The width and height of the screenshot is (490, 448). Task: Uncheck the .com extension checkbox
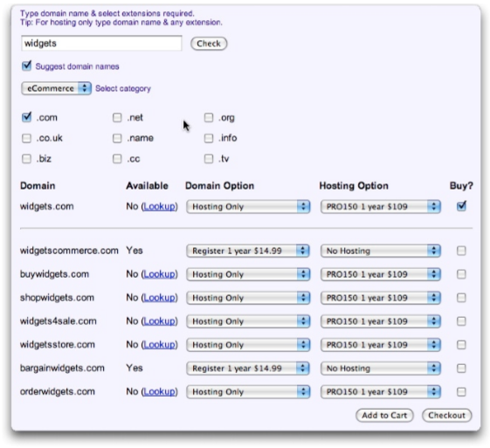27,118
